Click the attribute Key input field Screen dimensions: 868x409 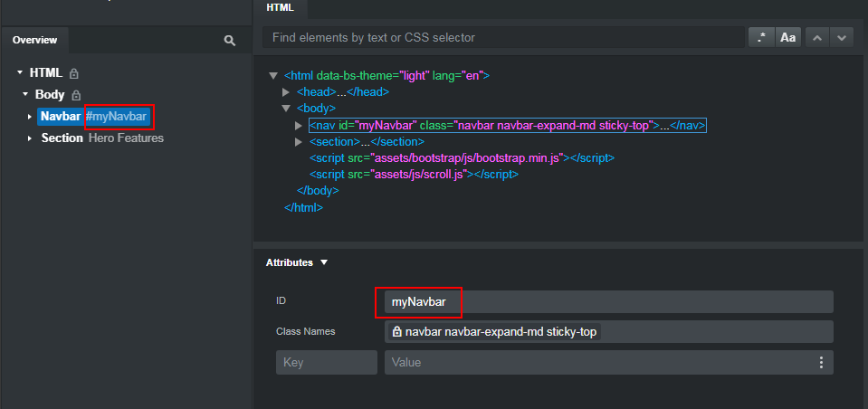[327, 363]
